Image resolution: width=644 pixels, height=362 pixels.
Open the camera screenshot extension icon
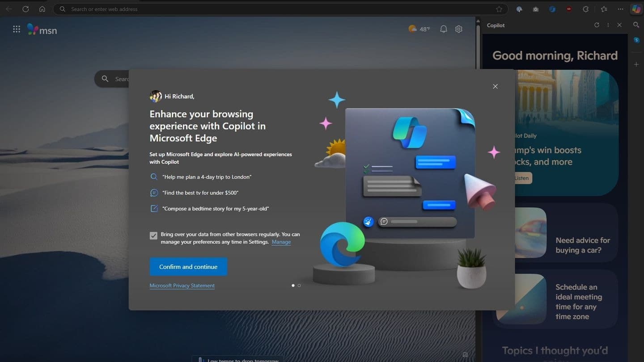coord(536,9)
